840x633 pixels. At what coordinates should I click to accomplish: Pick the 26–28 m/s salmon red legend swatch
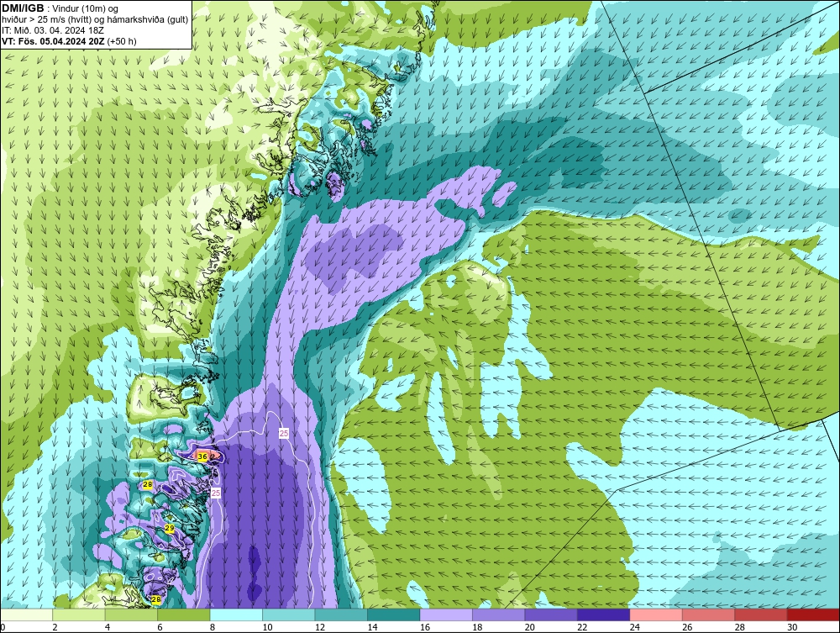coord(709,615)
